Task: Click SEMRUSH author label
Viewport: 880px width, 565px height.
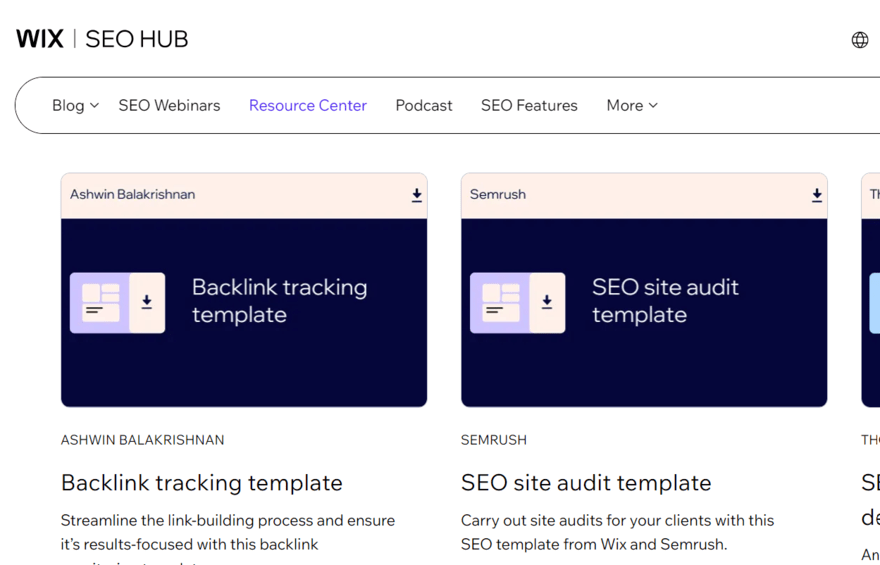Action: (x=494, y=440)
